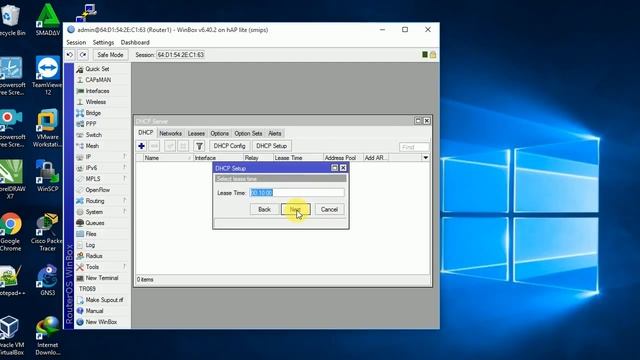Sort by the Lease Time column header
The height and width of the screenshot is (360, 640).
298,158
